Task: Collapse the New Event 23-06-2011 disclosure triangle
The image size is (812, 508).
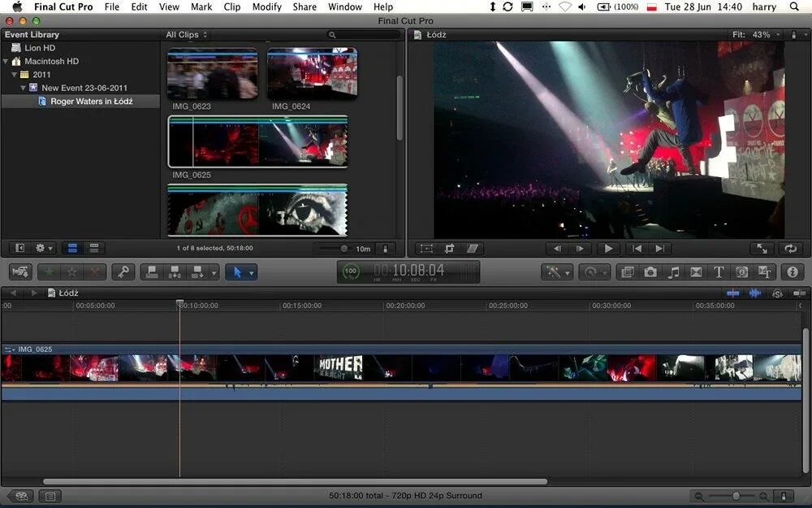Action: click(x=24, y=87)
